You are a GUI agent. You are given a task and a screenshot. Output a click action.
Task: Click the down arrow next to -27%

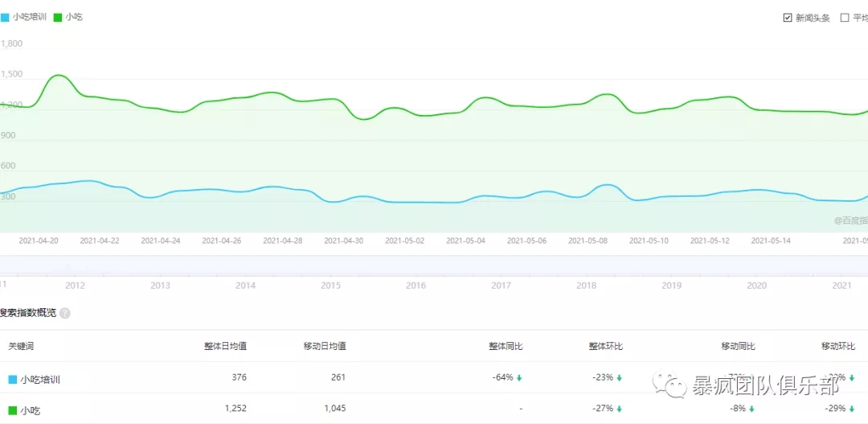pos(620,409)
